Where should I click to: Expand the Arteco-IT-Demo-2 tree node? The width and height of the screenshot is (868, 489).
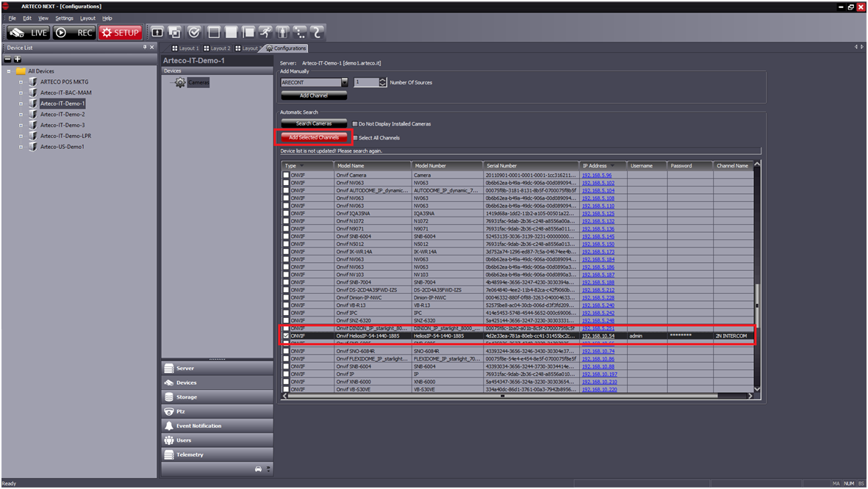(x=21, y=115)
